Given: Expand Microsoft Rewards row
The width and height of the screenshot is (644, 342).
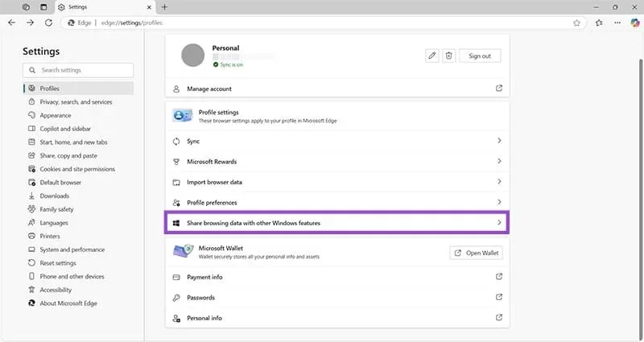Looking at the screenshot, I should click(336, 162).
